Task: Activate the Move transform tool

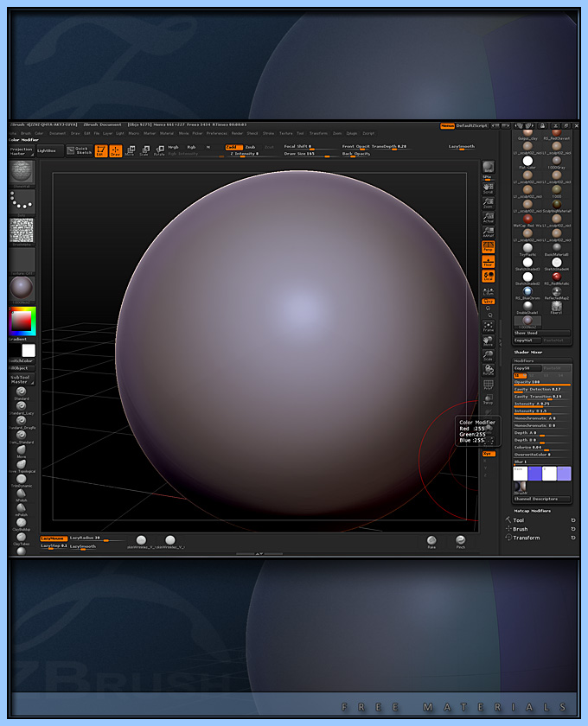Action: [x=131, y=151]
